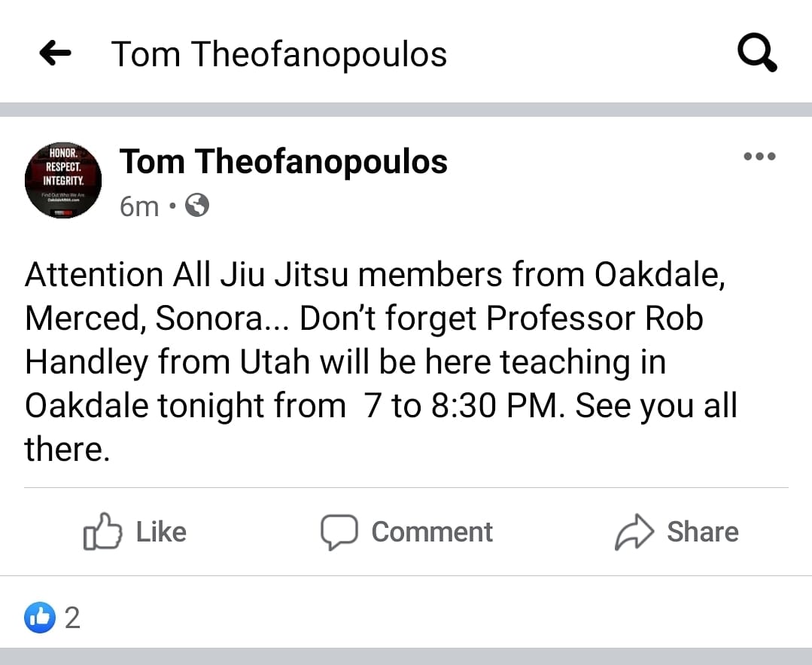Tap the back arrow in header
The width and height of the screenshot is (812, 665).
coord(55,53)
